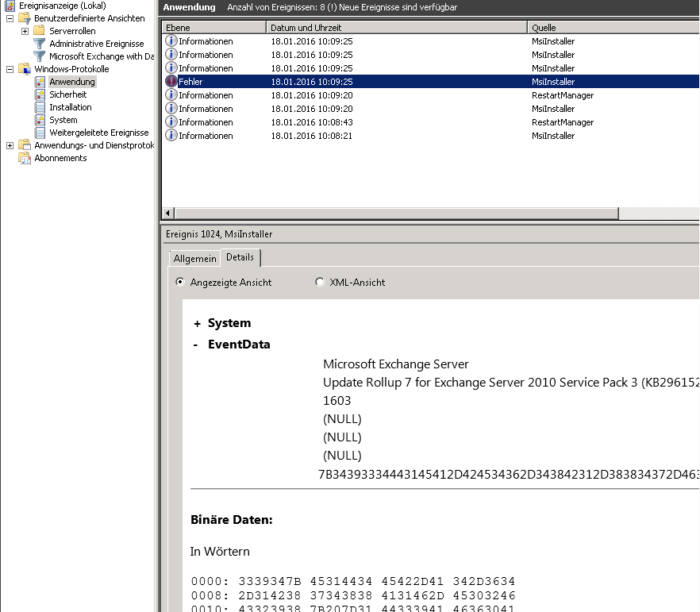
Task: Expand the Serverrollen tree node
Action: [x=25, y=31]
